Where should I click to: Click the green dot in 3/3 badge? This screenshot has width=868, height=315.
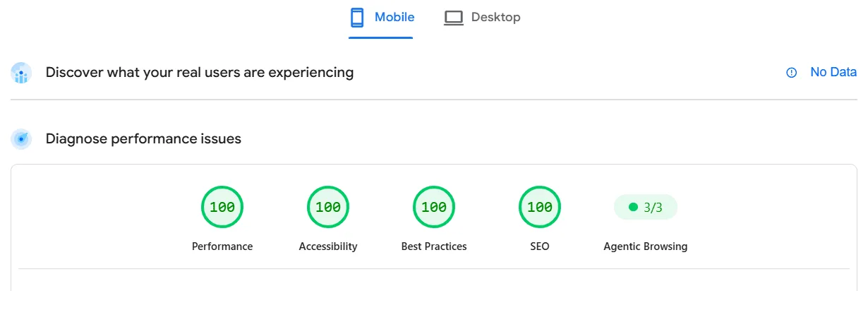[633, 207]
